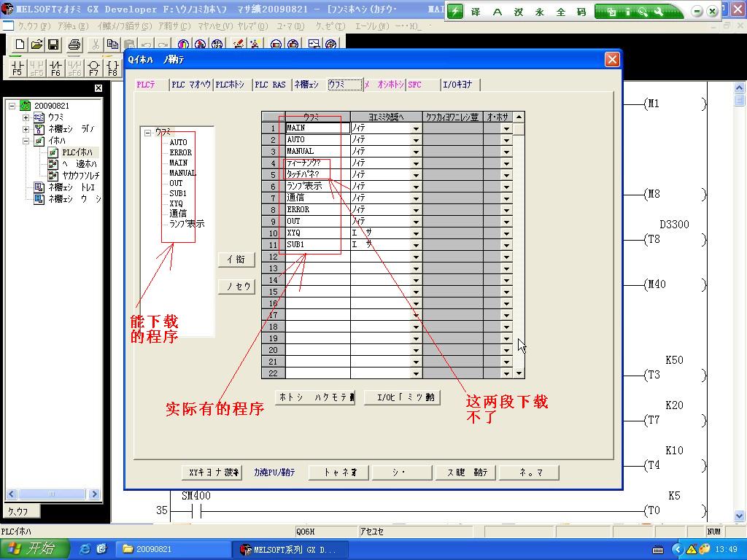The height and width of the screenshot is (560, 747).
Task: Insert a normally open contact with F5
Action: point(18,69)
